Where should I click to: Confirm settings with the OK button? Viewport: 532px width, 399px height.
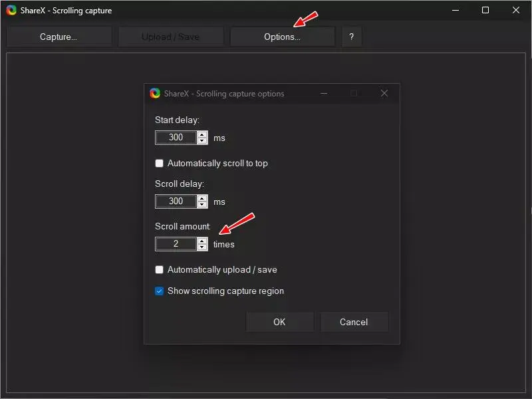[x=279, y=322]
